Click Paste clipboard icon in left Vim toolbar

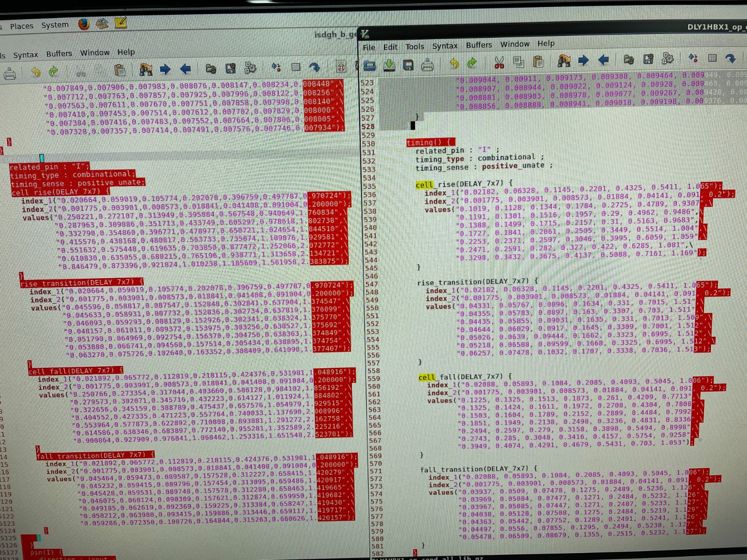[x=120, y=70]
